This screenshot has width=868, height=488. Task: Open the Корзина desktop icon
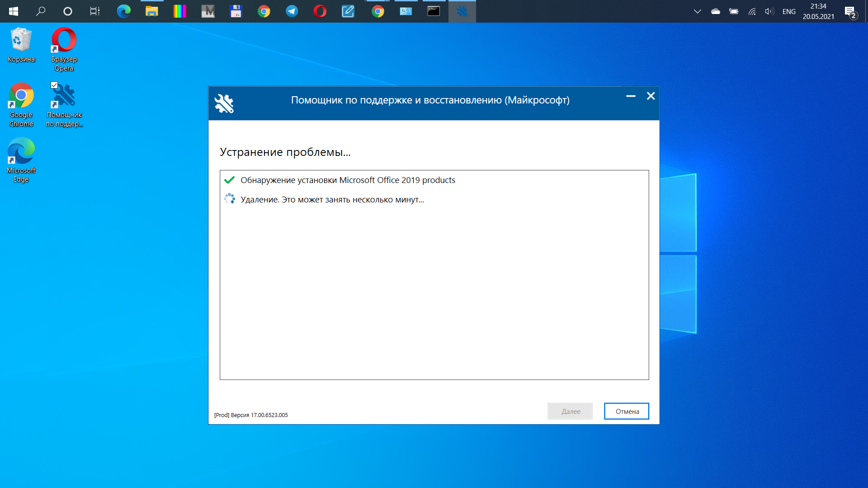pyautogui.click(x=21, y=45)
